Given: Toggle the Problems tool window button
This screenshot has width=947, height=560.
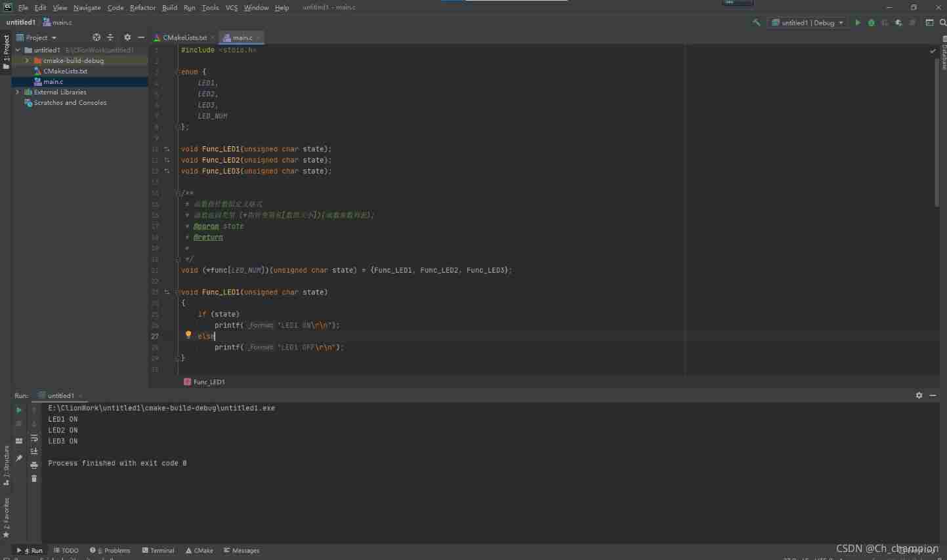Looking at the screenshot, I should [110, 550].
